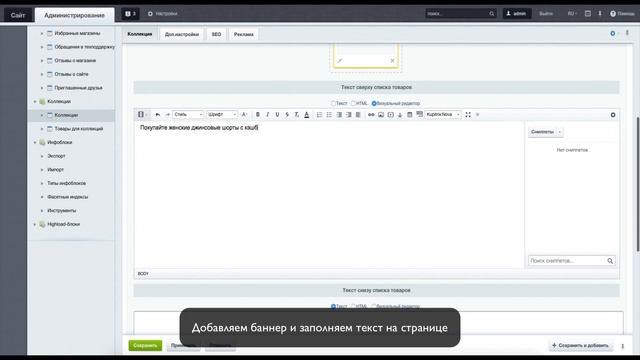Clear text formatting
The image size is (640, 360).
[x=297, y=115]
